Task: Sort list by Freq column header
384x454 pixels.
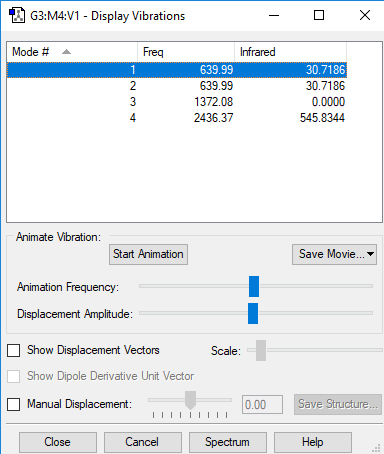Action: click(186, 52)
